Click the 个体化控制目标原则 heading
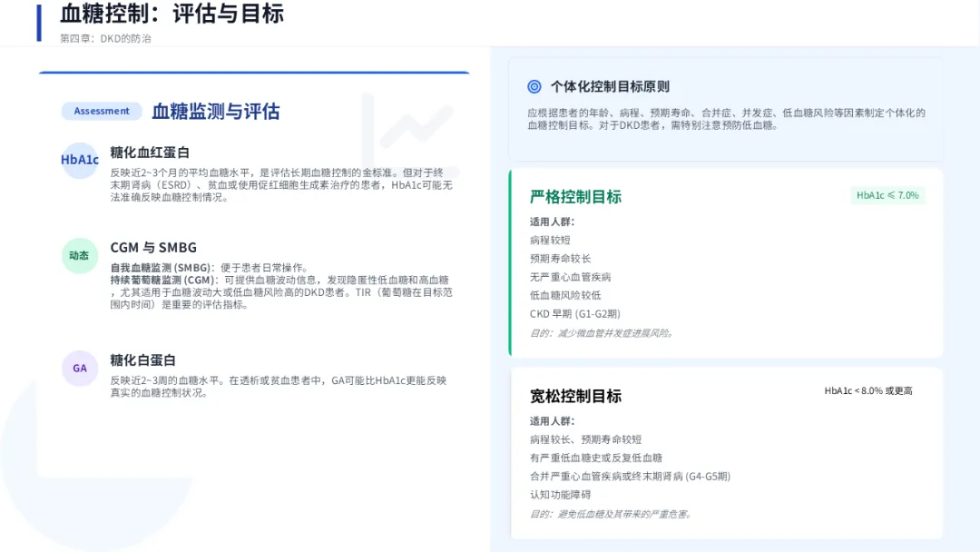This screenshot has height=552, width=980. click(x=610, y=86)
